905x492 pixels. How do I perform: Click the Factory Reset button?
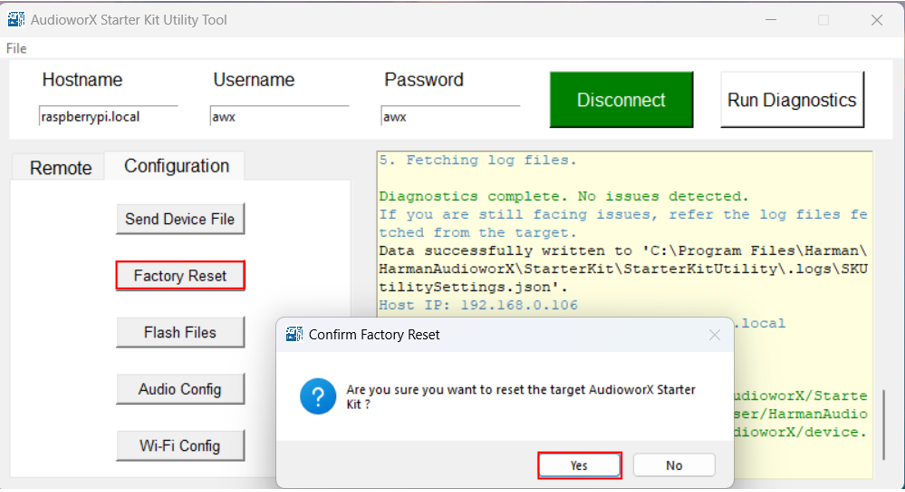[180, 275]
